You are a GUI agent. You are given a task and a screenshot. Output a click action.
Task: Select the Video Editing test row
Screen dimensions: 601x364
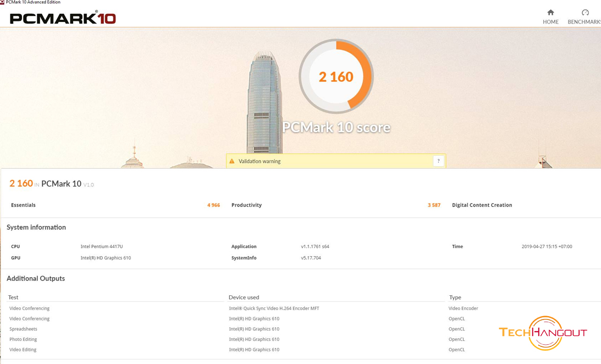[x=23, y=350]
